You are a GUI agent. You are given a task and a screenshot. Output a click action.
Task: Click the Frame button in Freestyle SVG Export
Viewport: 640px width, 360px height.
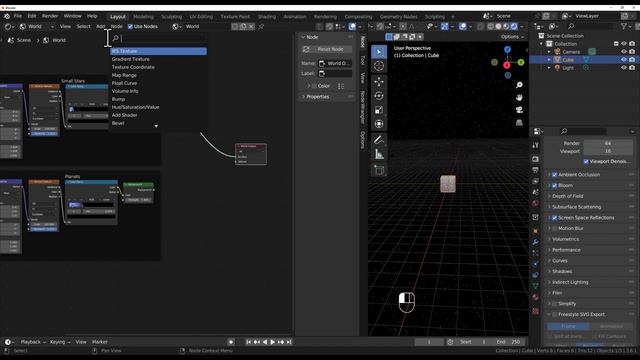click(568, 326)
